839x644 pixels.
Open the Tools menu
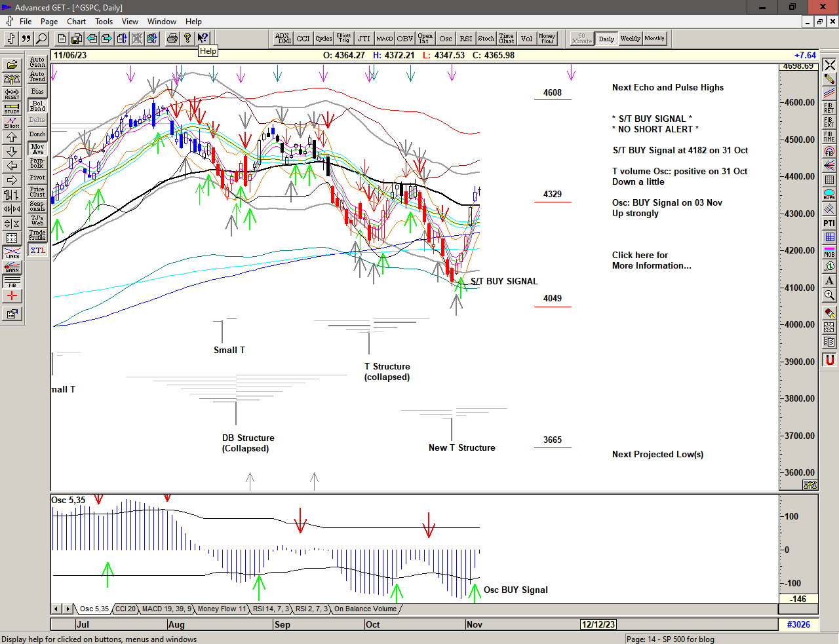click(104, 22)
